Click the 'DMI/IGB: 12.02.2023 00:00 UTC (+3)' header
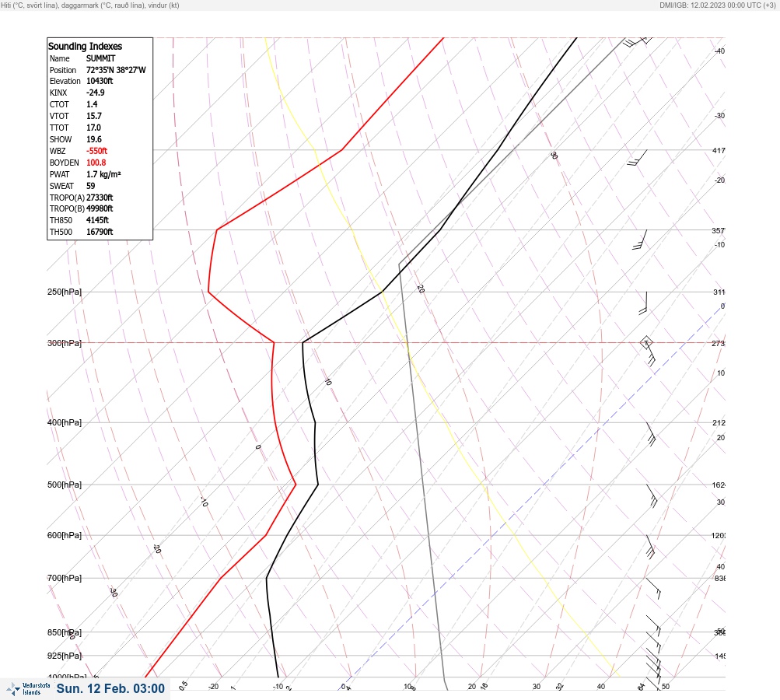Viewport: 780px width, 700px height. [718, 5]
